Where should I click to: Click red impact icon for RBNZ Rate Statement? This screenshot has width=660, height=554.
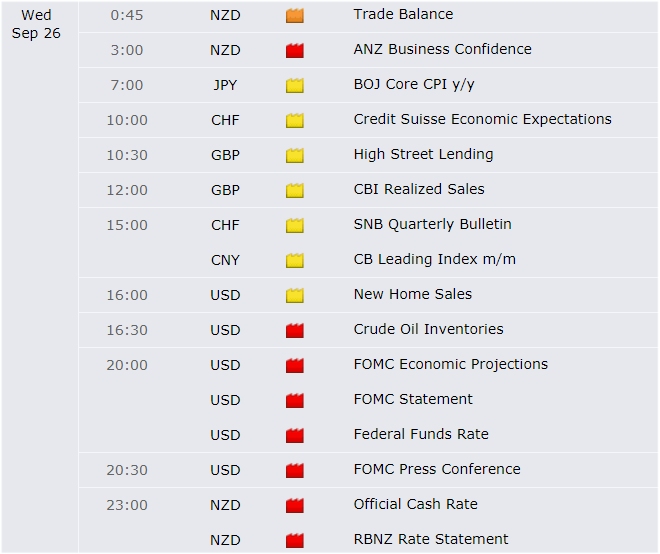point(294,540)
